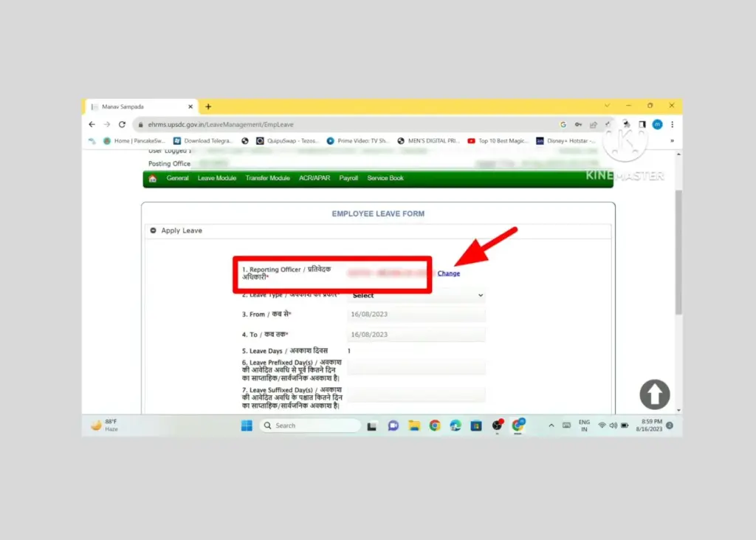Open the ACR/APAR menu
Screen dimensions: 756x540
[315, 178]
